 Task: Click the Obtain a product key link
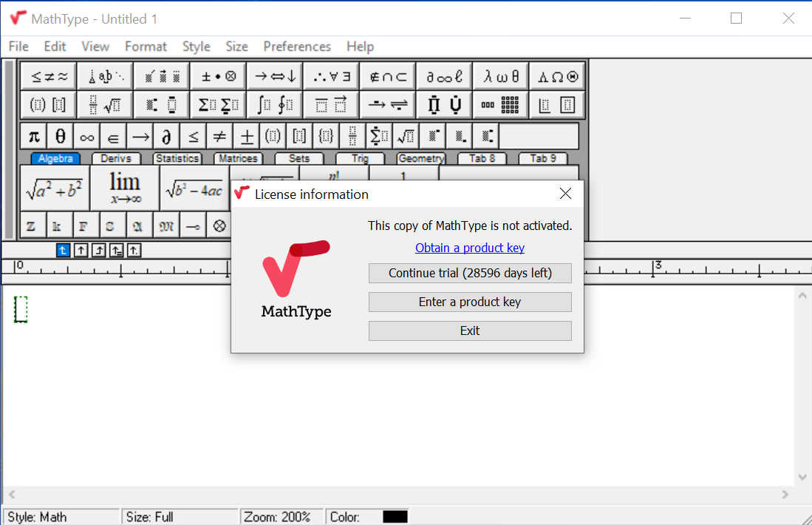(470, 248)
